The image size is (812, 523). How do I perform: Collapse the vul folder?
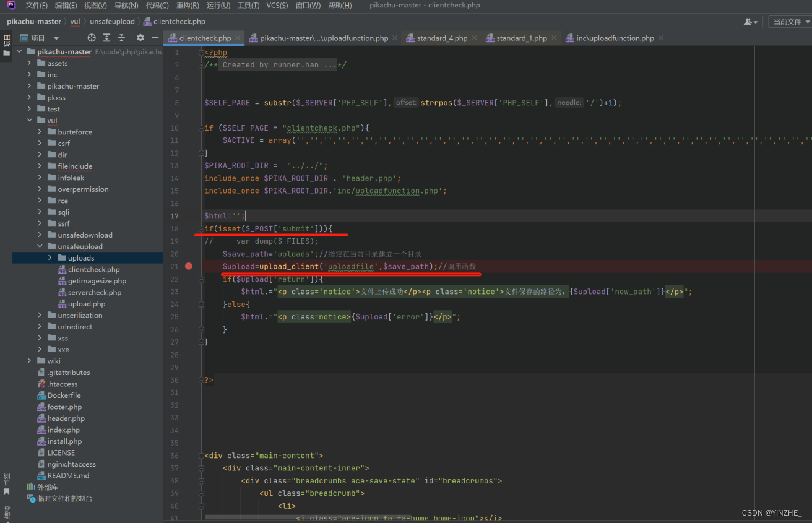29,121
